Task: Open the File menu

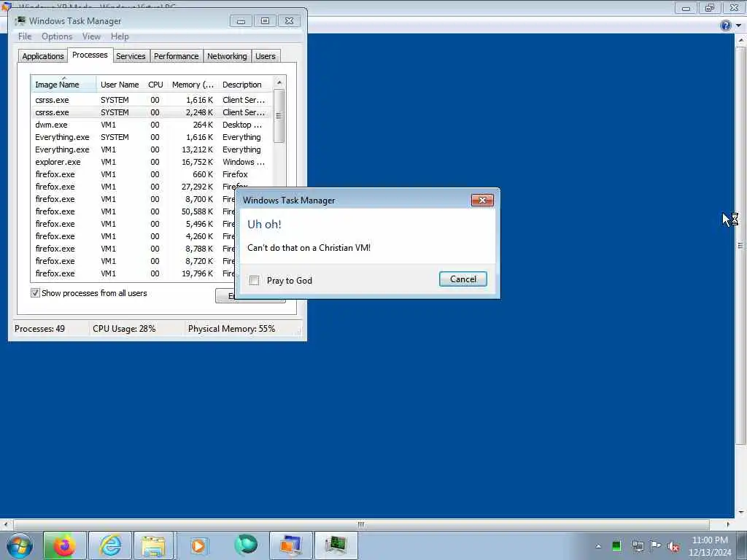Action: 25,36
